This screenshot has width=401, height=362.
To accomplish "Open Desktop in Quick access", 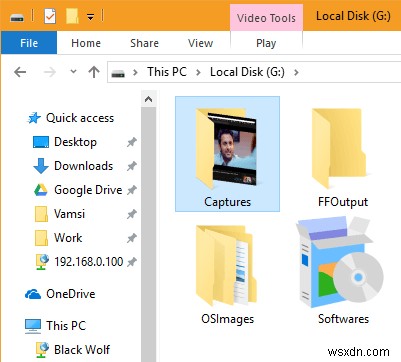I will click(75, 142).
